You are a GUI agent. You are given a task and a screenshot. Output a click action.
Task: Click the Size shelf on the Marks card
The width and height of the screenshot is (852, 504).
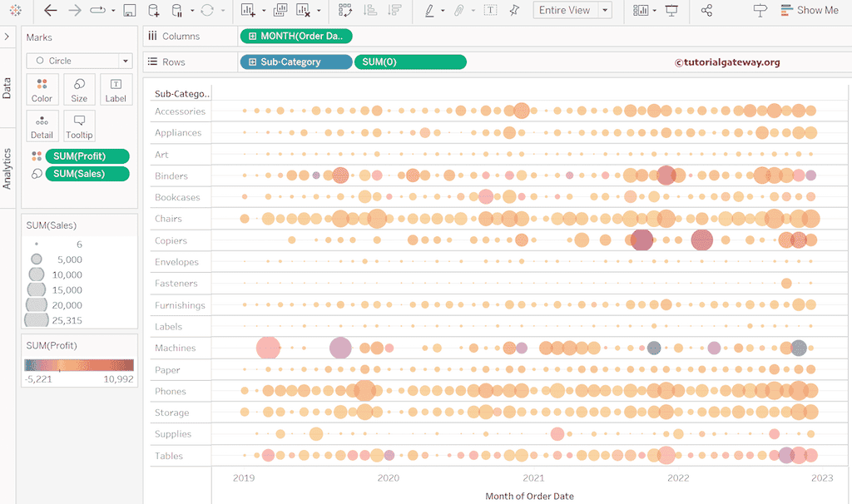tap(78, 90)
